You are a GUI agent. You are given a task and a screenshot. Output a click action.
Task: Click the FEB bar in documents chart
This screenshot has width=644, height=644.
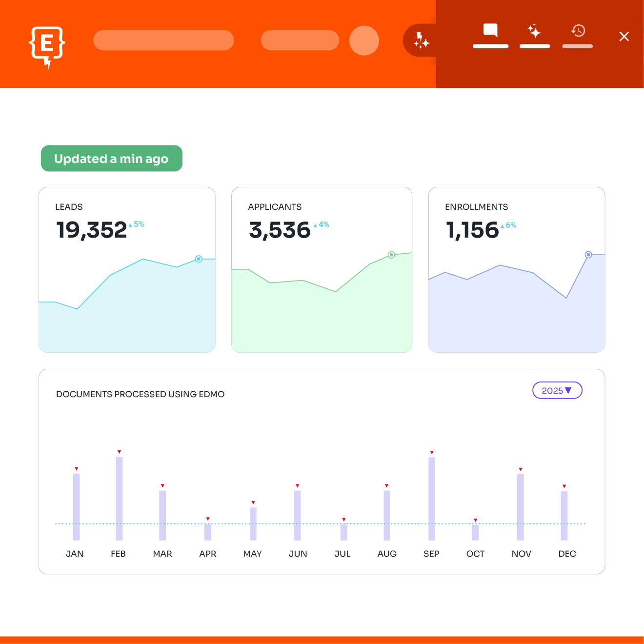[x=119, y=498]
